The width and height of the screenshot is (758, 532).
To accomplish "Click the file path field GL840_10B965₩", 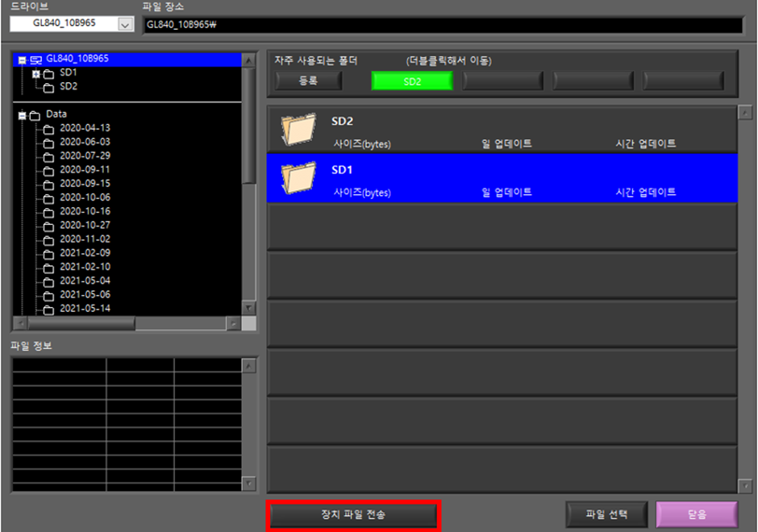I will [443, 25].
